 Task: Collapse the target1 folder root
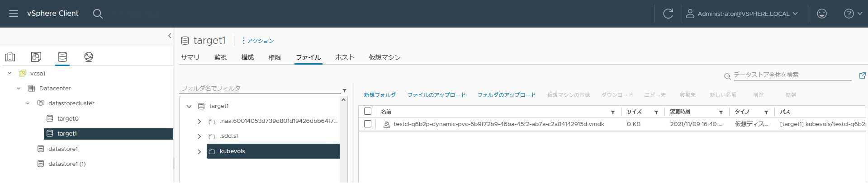[189, 106]
